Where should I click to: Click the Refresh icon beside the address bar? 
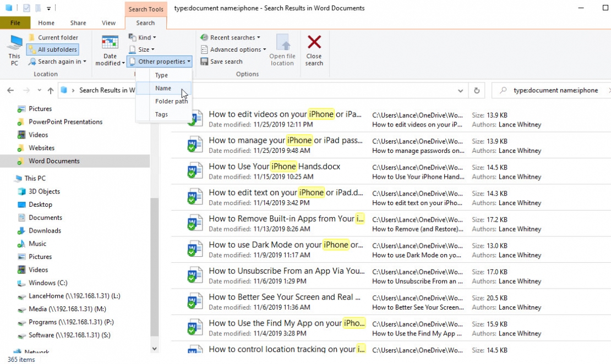477,90
